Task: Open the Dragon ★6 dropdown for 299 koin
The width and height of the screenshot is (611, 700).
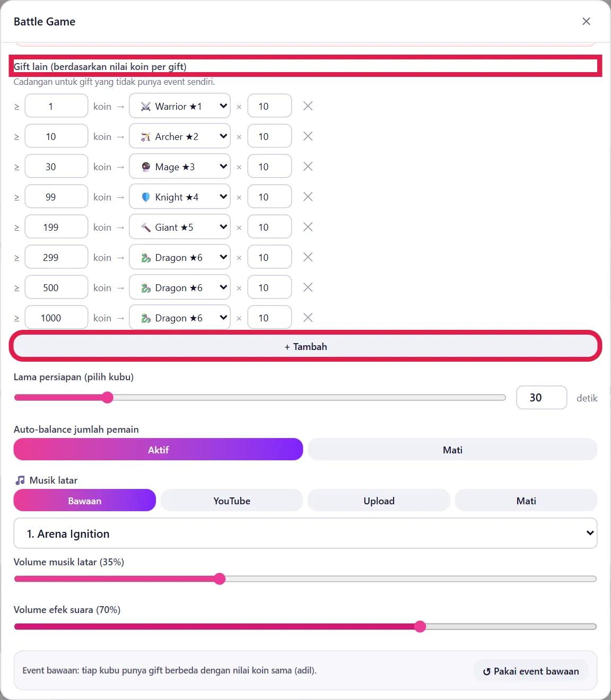Action: click(x=180, y=257)
